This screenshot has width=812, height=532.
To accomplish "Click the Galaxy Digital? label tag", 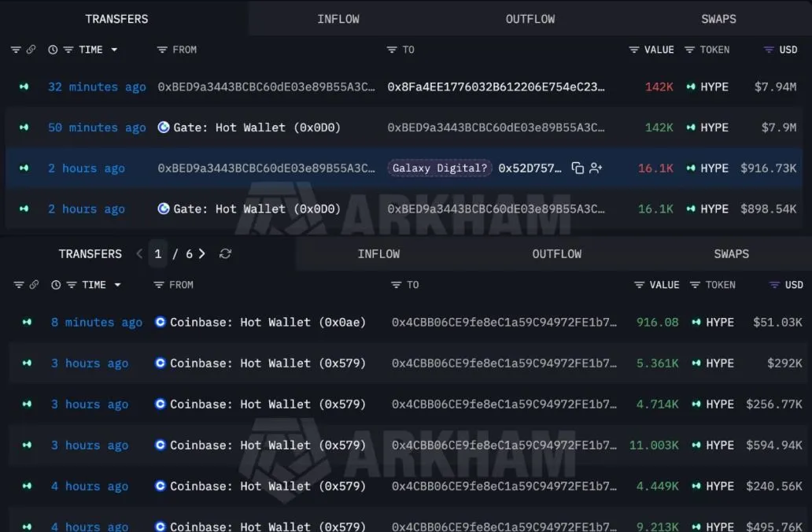I will pos(440,168).
